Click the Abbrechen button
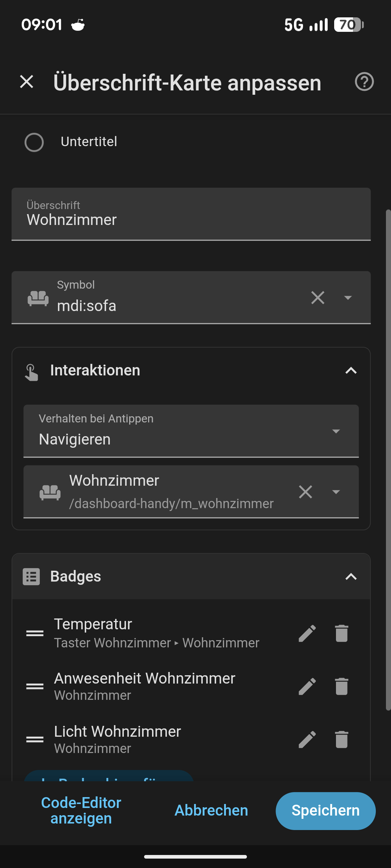The height and width of the screenshot is (868, 391). point(211,810)
